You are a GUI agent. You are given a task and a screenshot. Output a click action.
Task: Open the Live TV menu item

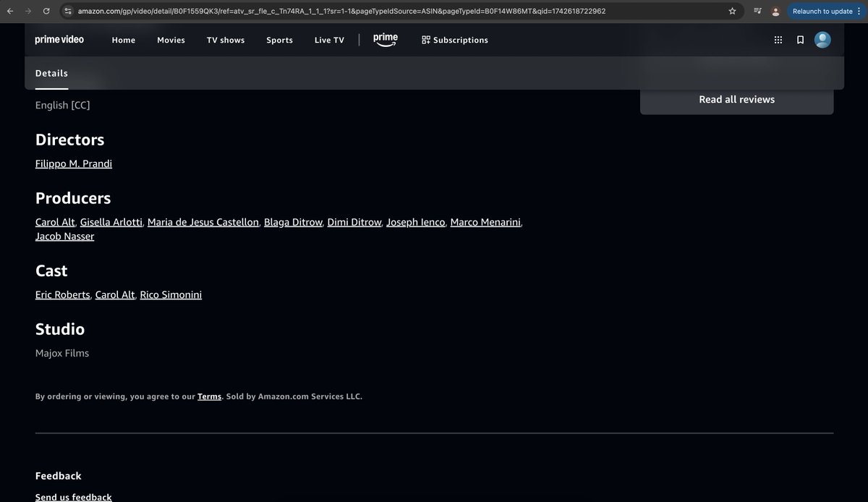tap(329, 40)
